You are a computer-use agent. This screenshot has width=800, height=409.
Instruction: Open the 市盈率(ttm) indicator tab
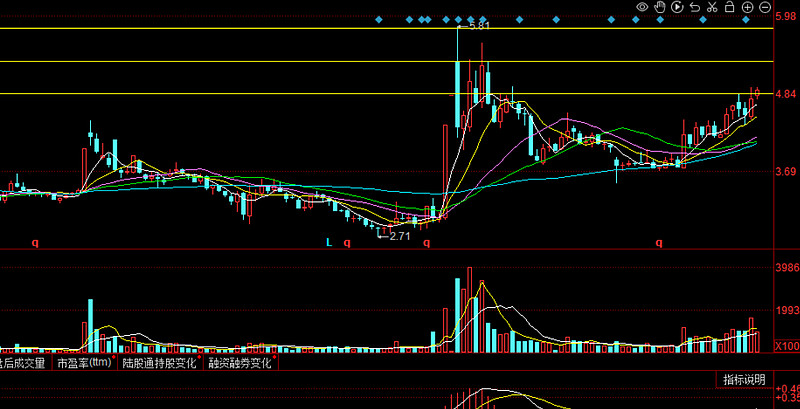(84, 363)
